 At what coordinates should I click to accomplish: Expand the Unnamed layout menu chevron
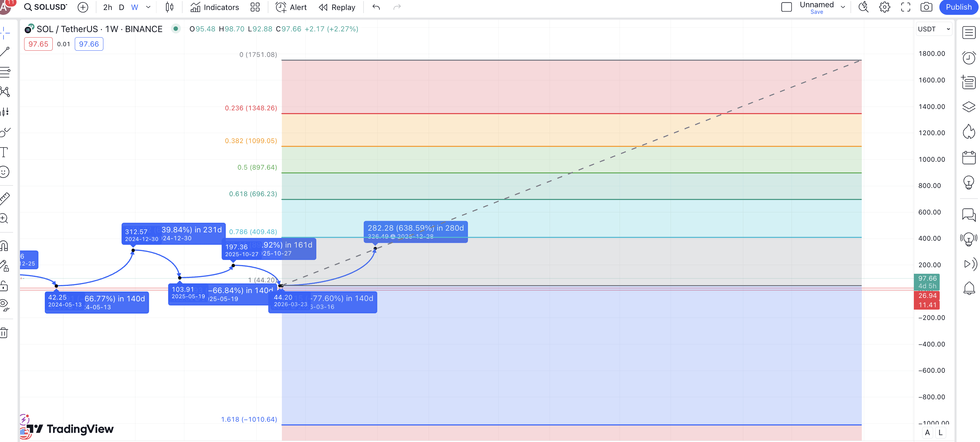pyautogui.click(x=843, y=7)
